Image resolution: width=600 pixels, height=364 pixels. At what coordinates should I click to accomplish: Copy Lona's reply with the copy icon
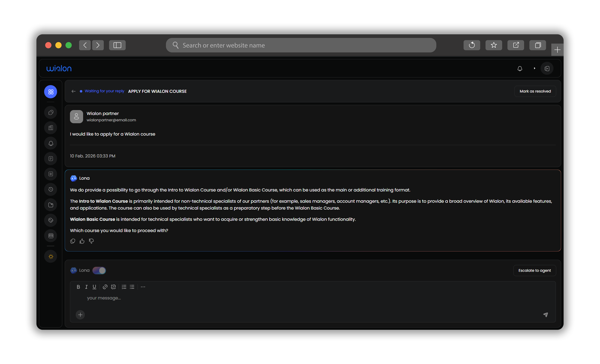pyautogui.click(x=73, y=241)
